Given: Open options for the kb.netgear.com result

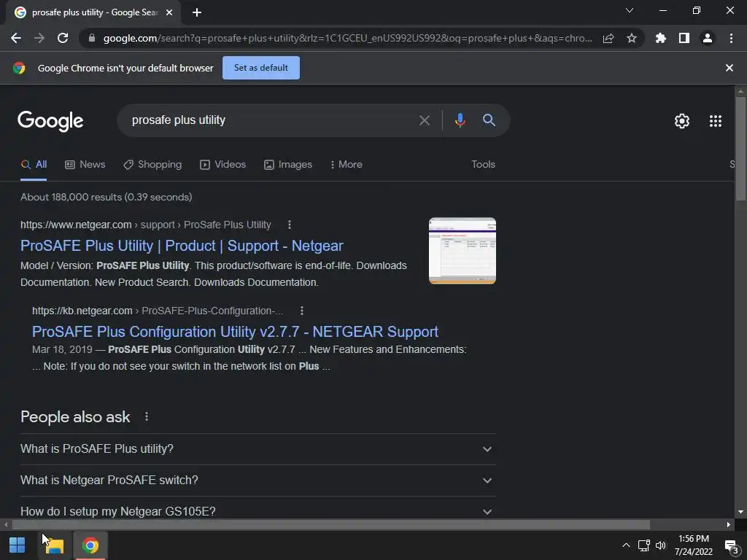Looking at the screenshot, I should pos(301,311).
